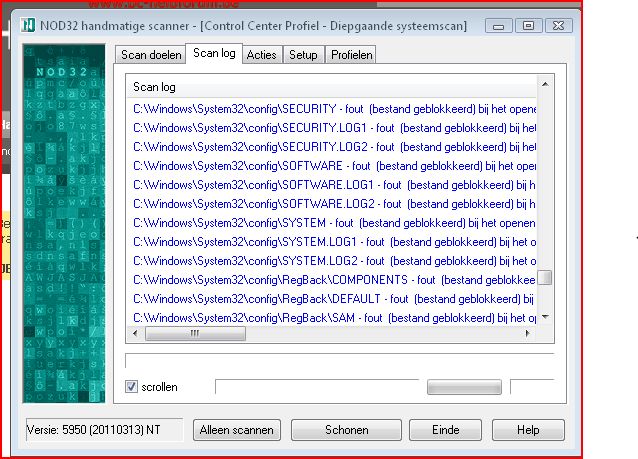Select the Profielen tab

coord(352,55)
